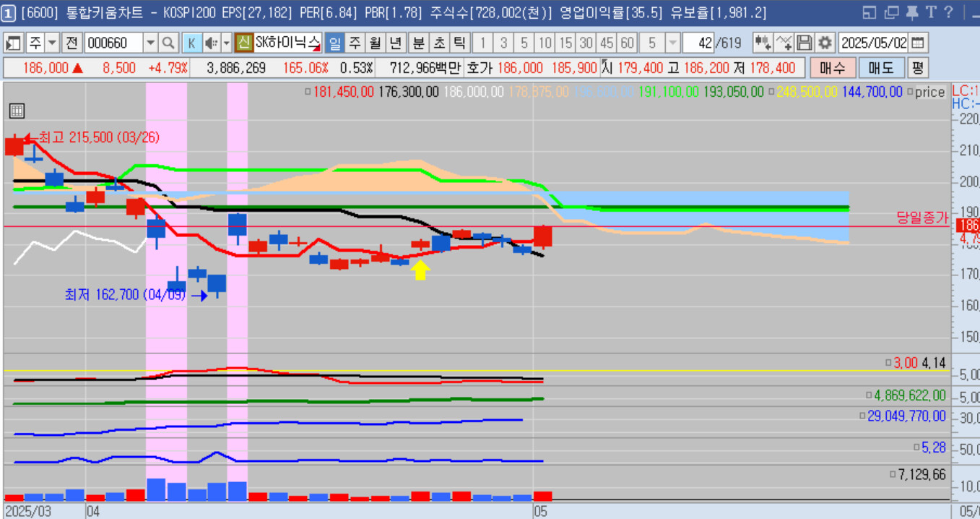Select the 틱 tick chart tab
980x519 pixels.
pos(459,43)
